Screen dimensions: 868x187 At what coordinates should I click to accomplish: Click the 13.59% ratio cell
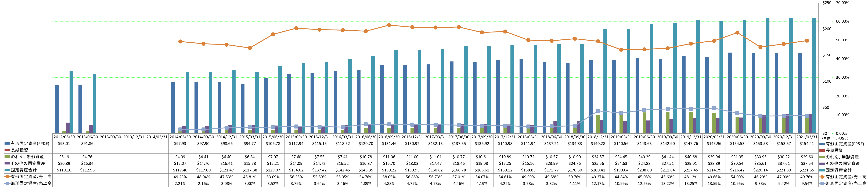tap(714, 184)
